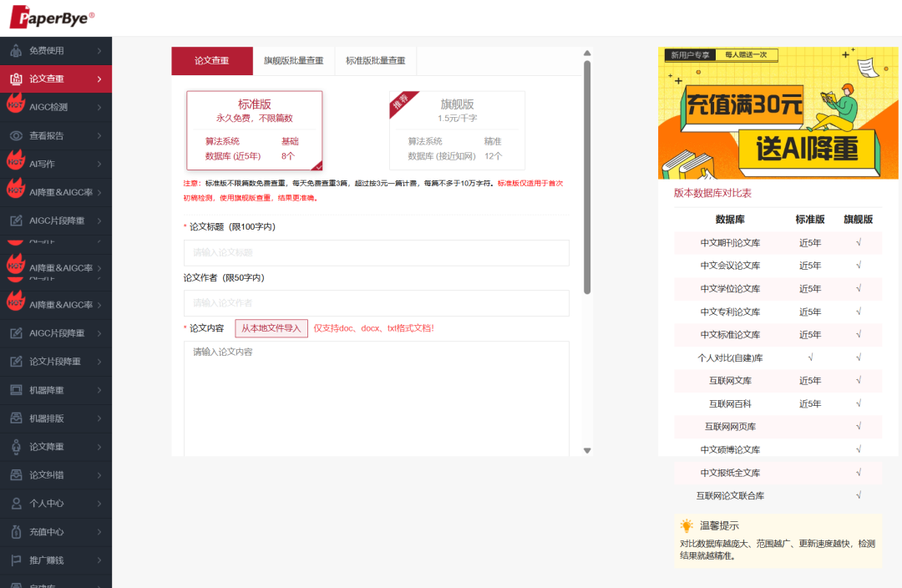Focus the 论文标题 input field
902x588 pixels.
point(376,253)
